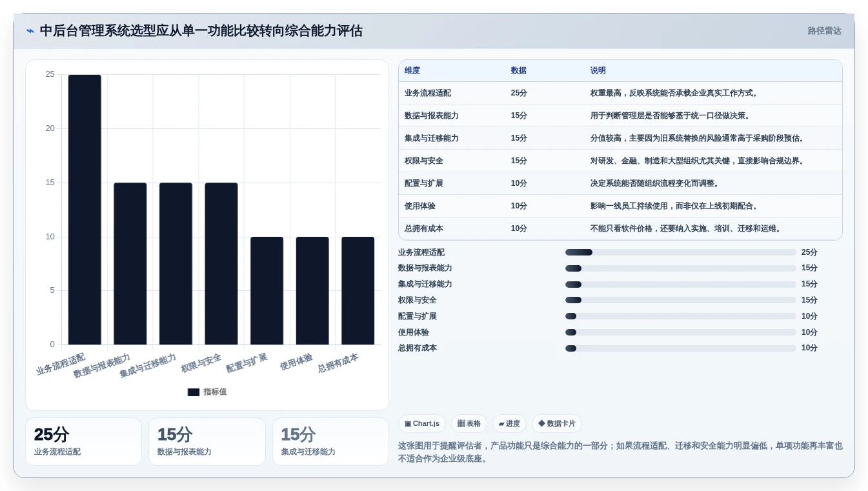Select the 进度 tag chip
The width and height of the screenshot is (868, 491).
(x=509, y=424)
